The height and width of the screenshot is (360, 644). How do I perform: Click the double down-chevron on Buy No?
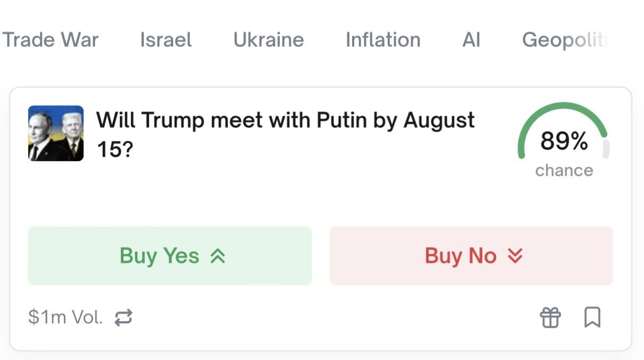[515, 257]
